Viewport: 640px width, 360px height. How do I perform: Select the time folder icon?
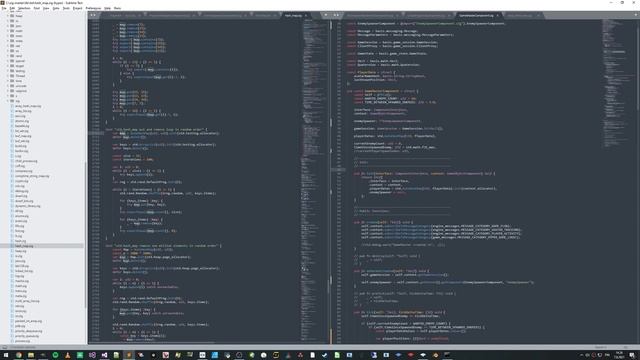12,81
